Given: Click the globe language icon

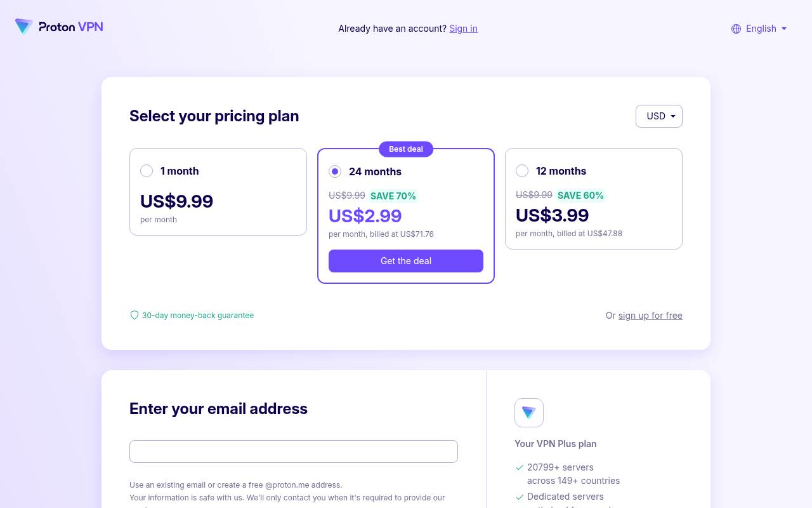Looking at the screenshot, I should pos(736,29).
